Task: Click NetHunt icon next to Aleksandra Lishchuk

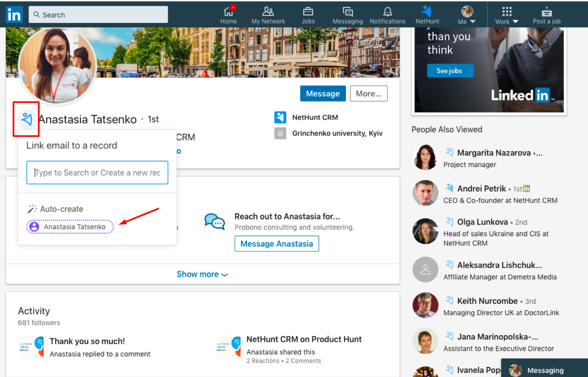Action: (x=449, y=264)
